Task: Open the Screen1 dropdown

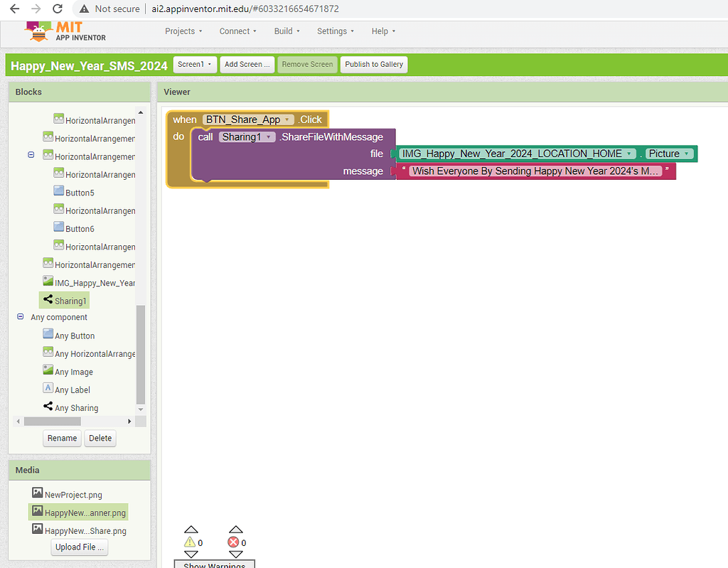Action: 194,64
